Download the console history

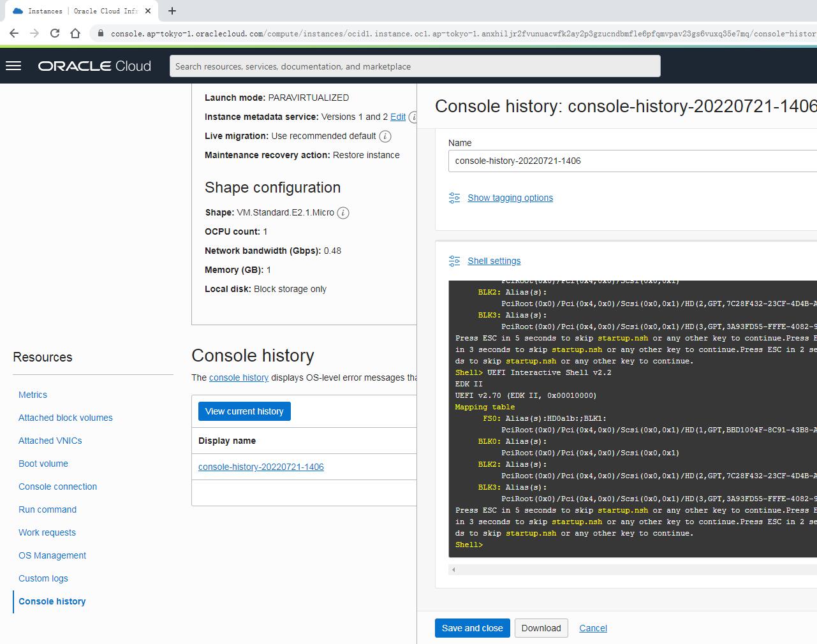(541, 628)
